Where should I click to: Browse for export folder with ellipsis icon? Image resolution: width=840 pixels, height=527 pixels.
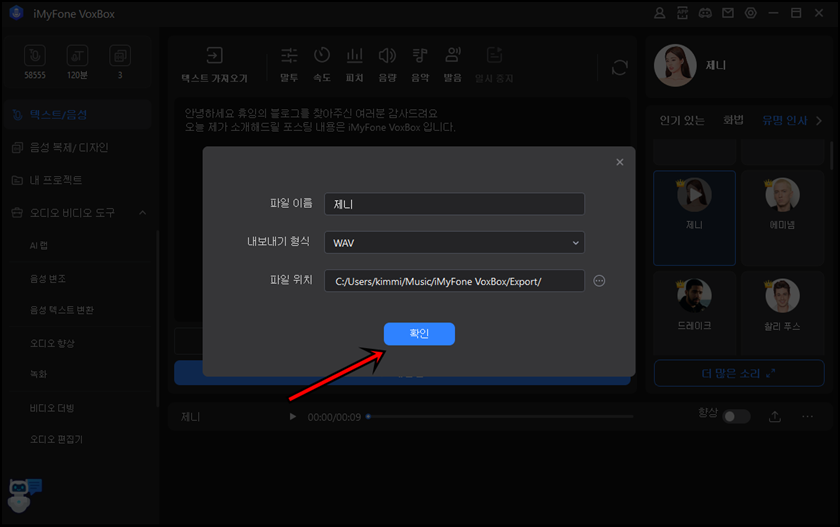(599, 281)
